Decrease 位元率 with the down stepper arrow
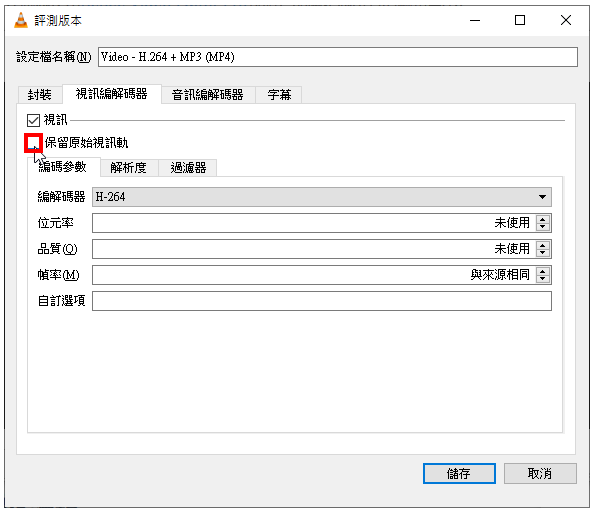Viewport: 598px width, 514px height. point(543,226)
